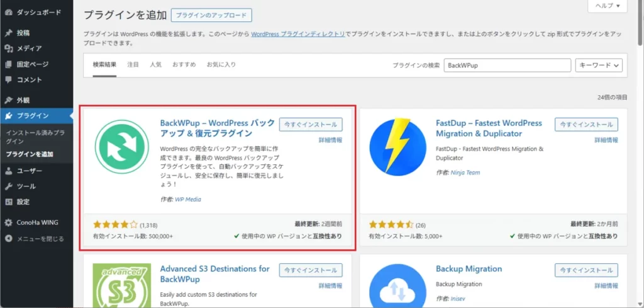This screenshot has width=644, height=308.
Task: Click the メニューを閉じる collapse arrow icon
Action: click(8, 239)
